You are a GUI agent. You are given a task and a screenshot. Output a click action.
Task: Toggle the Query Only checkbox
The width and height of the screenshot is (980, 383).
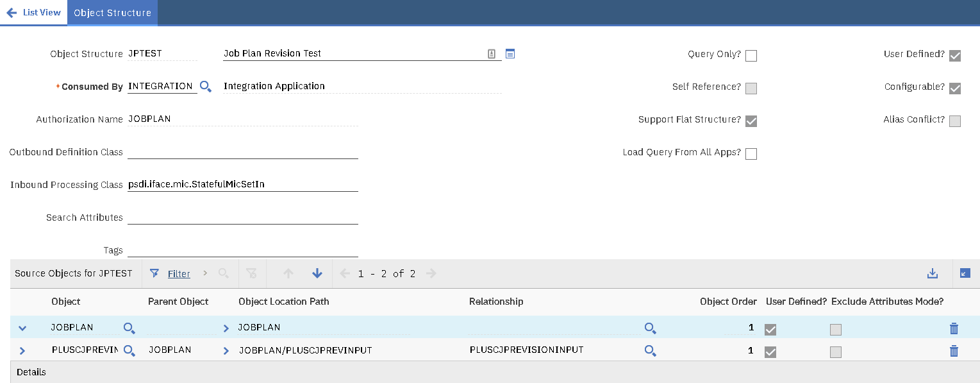[751, 56]
